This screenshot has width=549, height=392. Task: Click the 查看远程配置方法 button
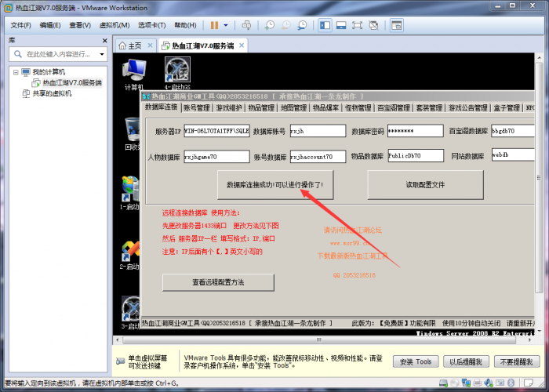(x=218, y=282)
